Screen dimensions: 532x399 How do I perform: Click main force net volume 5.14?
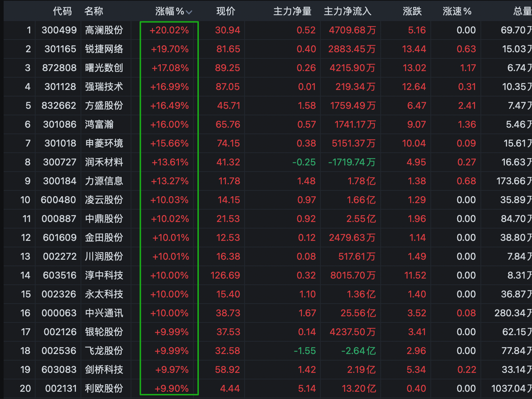coord(307,388)
